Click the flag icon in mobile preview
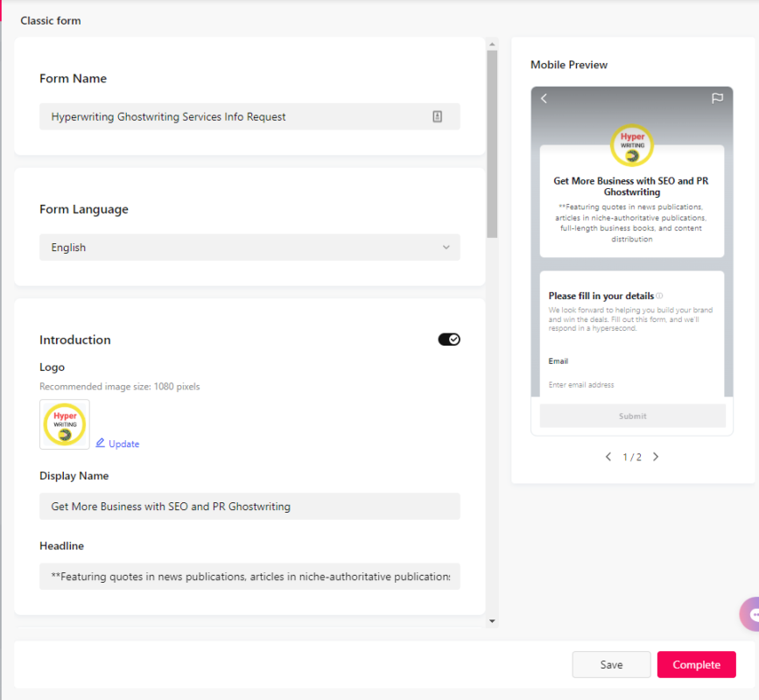The image size is (759, 700). (717, 99)
